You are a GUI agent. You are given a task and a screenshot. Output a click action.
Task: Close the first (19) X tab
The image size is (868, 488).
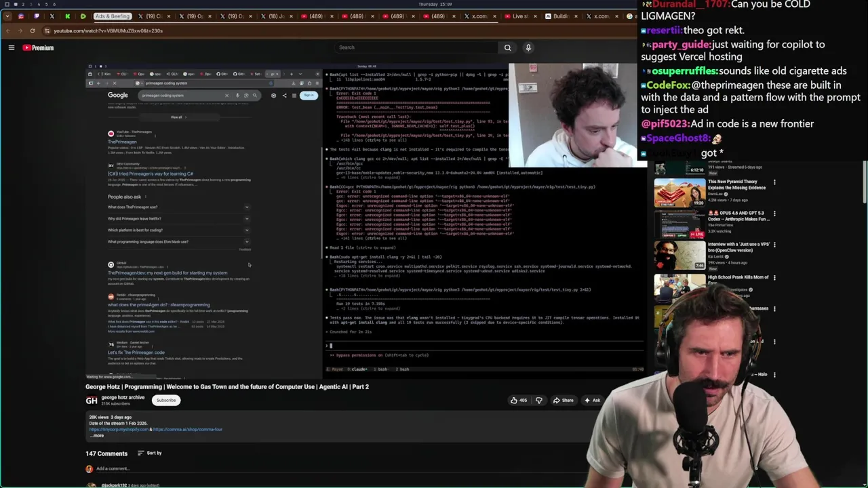[x=168, y=16]
